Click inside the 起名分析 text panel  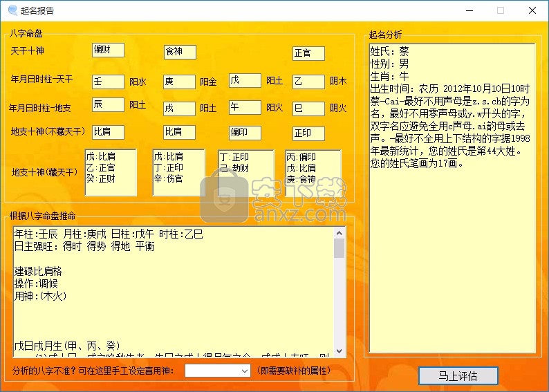[x=452, y=198]
